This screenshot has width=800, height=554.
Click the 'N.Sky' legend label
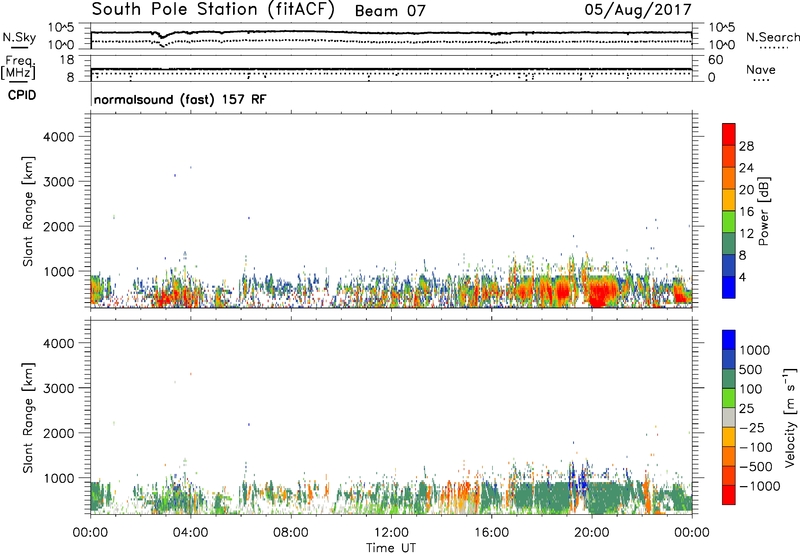tap(19, 37)
